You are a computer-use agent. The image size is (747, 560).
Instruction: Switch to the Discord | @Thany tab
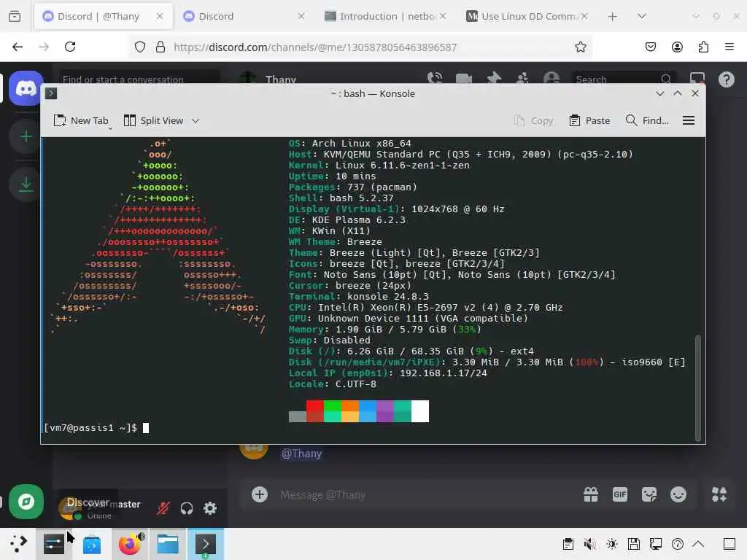(103, 16)
